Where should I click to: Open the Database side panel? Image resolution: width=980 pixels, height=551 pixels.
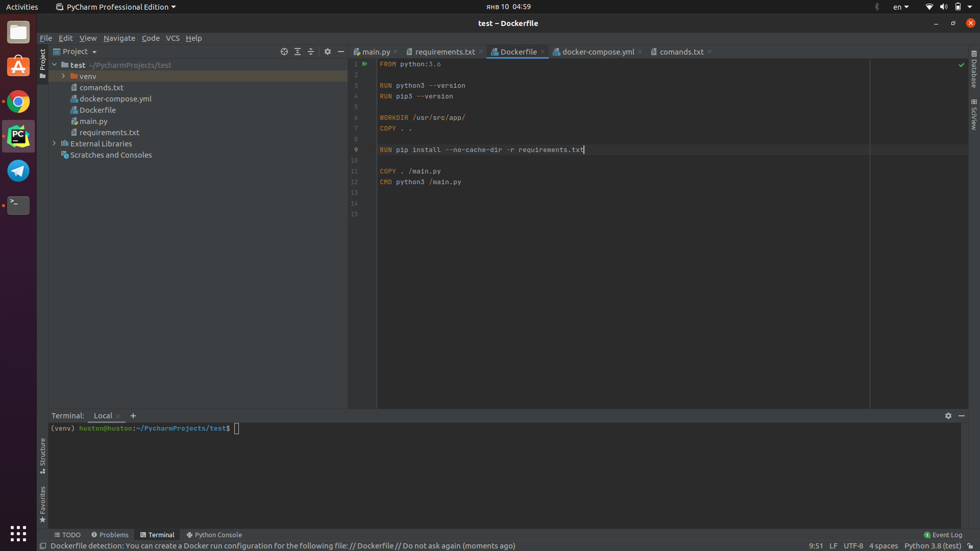(974, 69)
